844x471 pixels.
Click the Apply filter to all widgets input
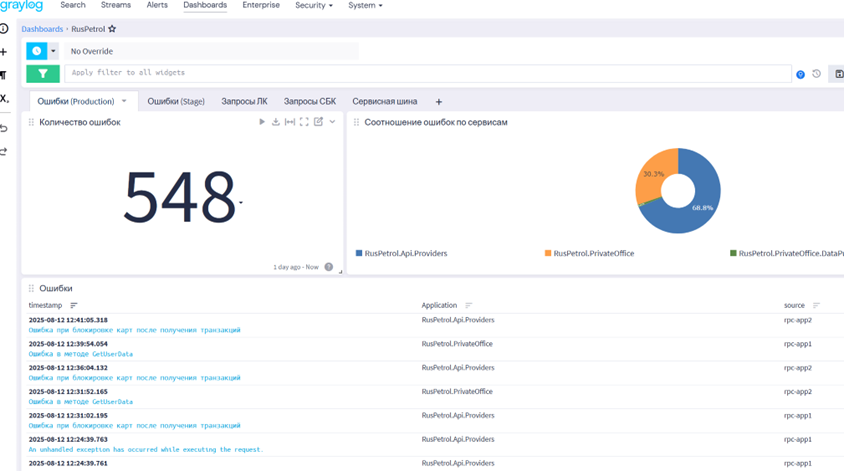(428, 73)
